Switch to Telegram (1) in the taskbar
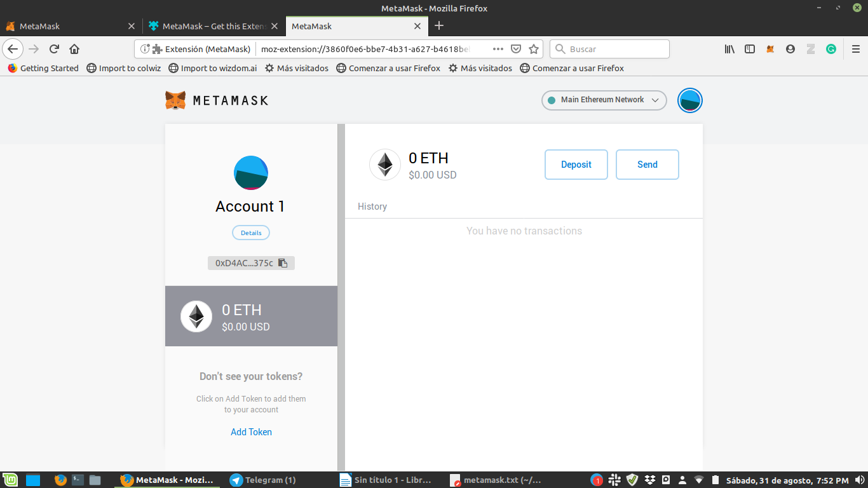 (x=262, y=480)
